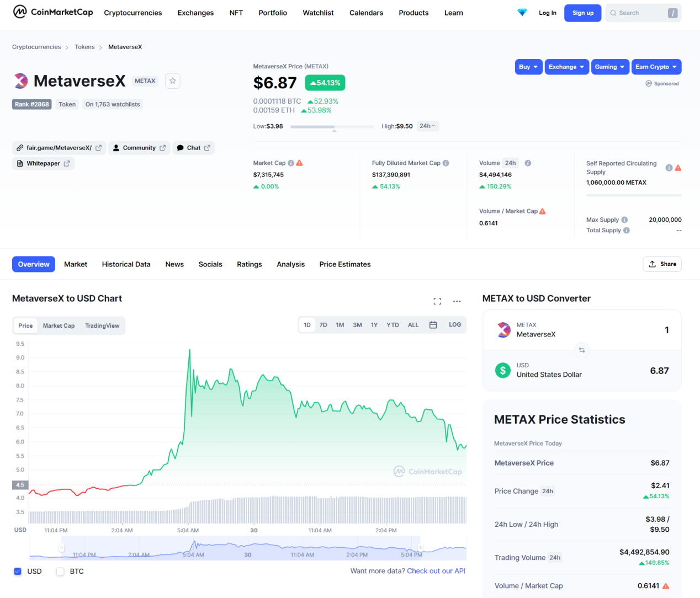The image size is (700, 598).
Task: Toggle the USD checkbox under chart
Action: click(18, 572)
